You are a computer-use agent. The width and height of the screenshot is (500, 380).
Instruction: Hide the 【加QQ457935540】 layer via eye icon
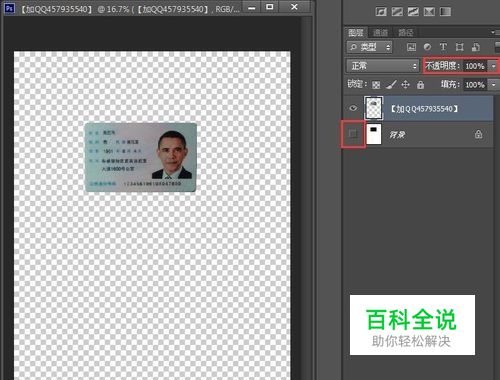point(353,108)
